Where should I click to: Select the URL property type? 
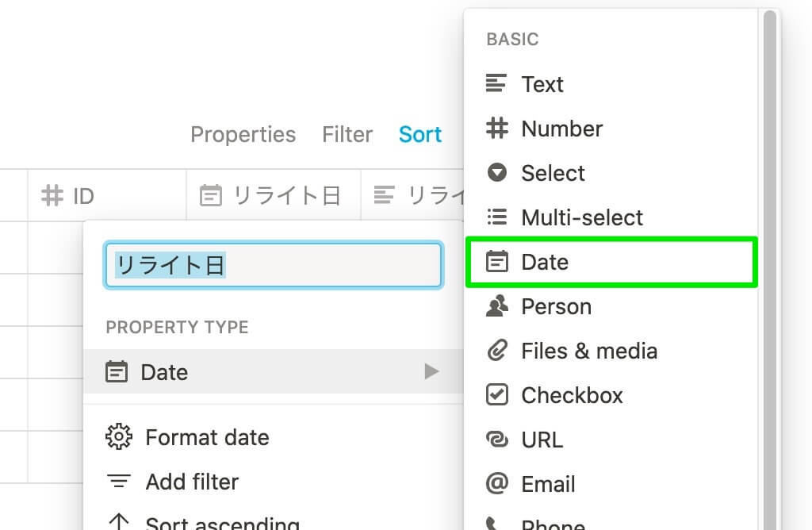click(611, 440)
